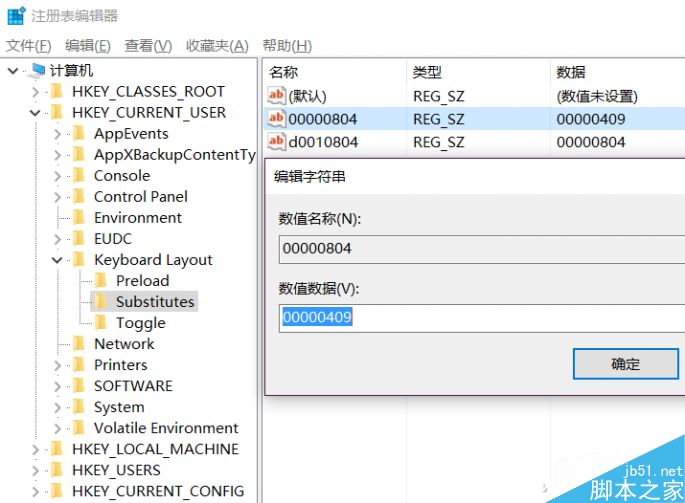Click the Console folder icon
This screenshot has width=685, height=503.
tap(78, 176)
